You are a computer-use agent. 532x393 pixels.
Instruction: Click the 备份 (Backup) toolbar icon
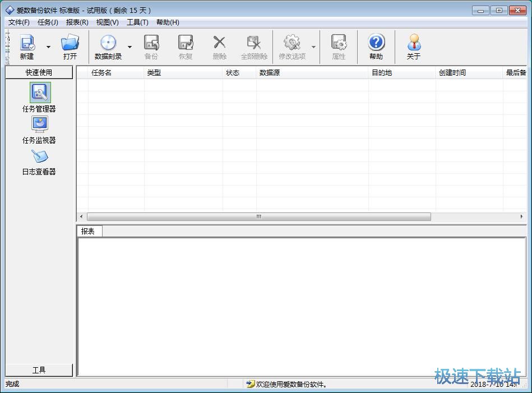[151, 47]
